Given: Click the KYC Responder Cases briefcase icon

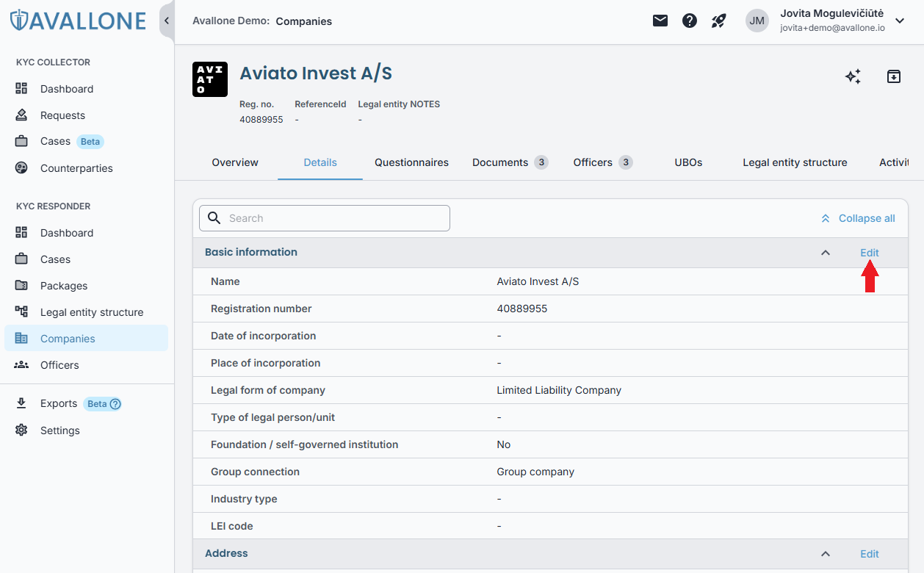Looking at the screenshot, I should click(x=21, y=259).
